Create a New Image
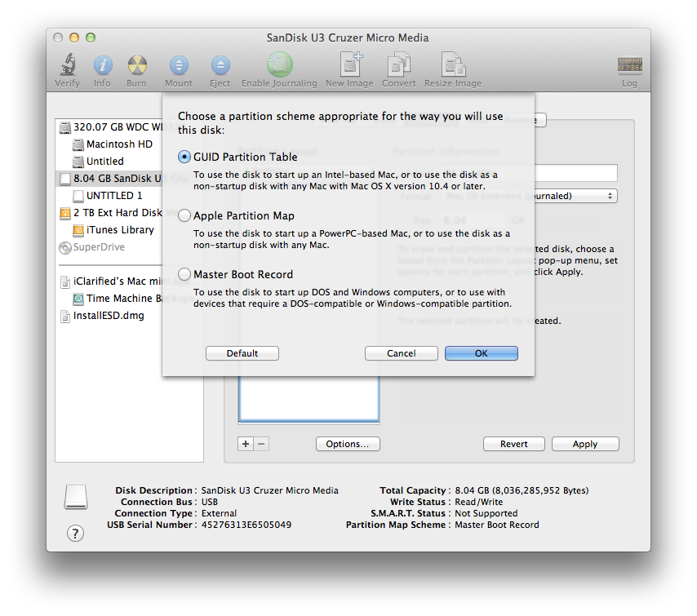Image resolution: width=697 pixels, height=616 pixels. (x=350, y=64)
